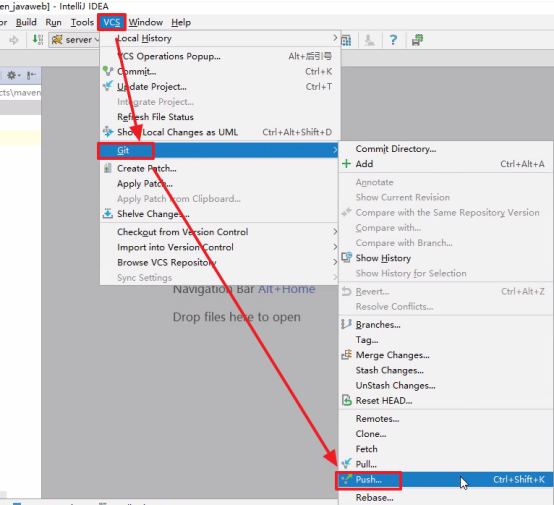554x505 pixels.
Task: Expand Import into Version Control submenu
Action: tap(219, 247)
